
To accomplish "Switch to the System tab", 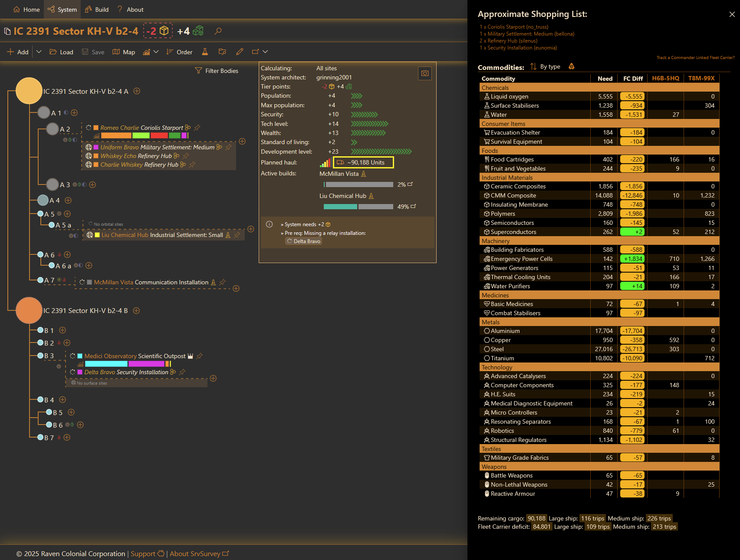I will tap(62, 10).
